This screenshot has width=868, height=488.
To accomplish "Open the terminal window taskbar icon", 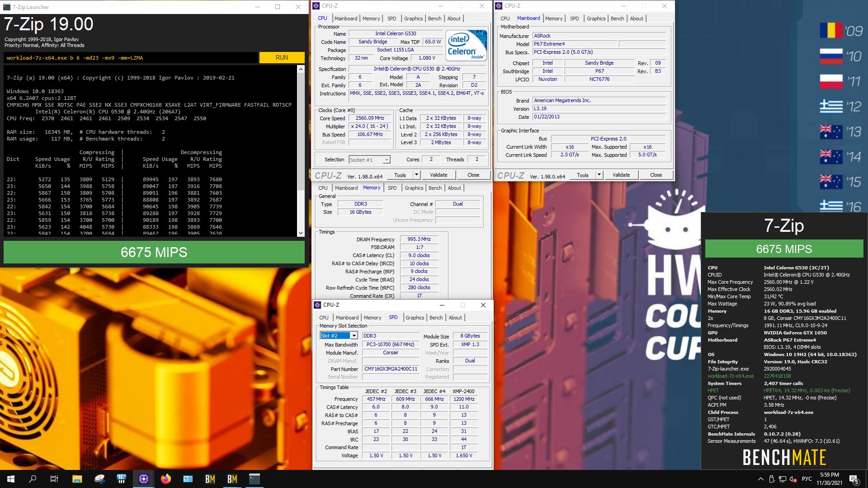I will 255,479.
